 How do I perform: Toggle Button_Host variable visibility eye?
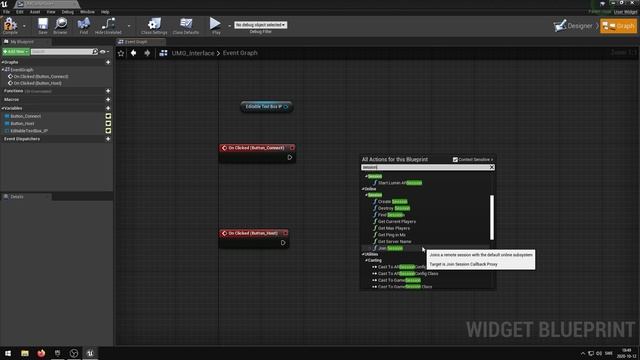[108, 124]
